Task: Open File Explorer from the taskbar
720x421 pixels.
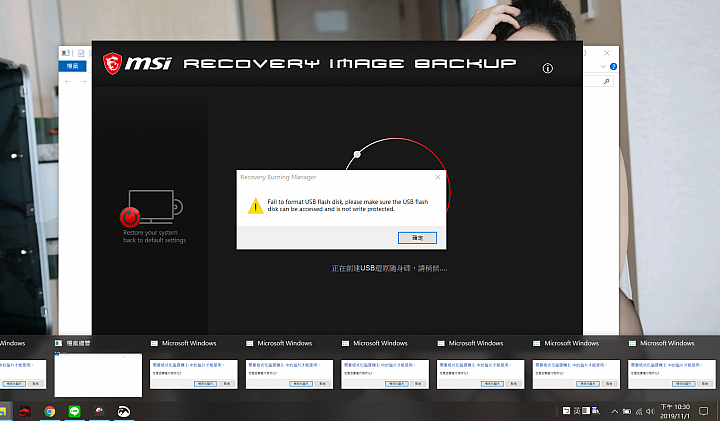Action: pyautogui.click(x=4, y=411)
